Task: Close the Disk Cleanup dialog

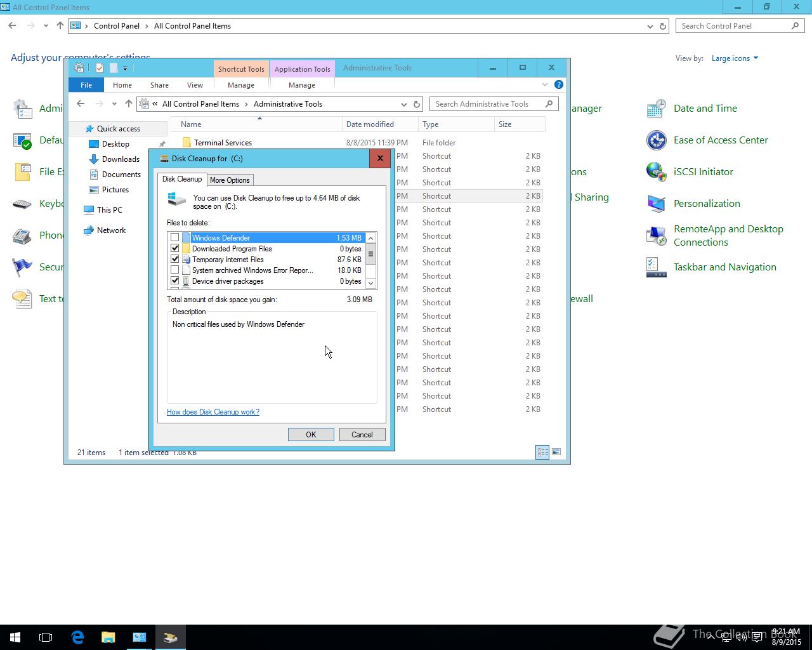Action: [x=380, y=159]
